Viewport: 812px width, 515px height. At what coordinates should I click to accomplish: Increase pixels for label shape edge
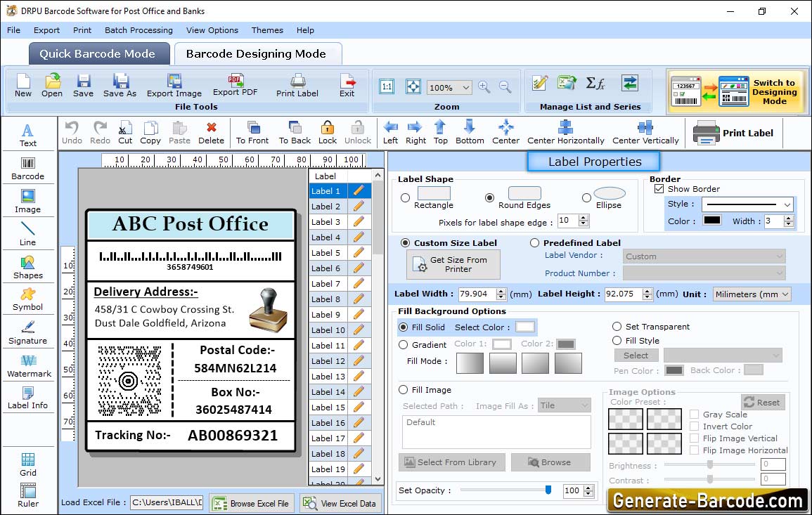click(584, 217)
